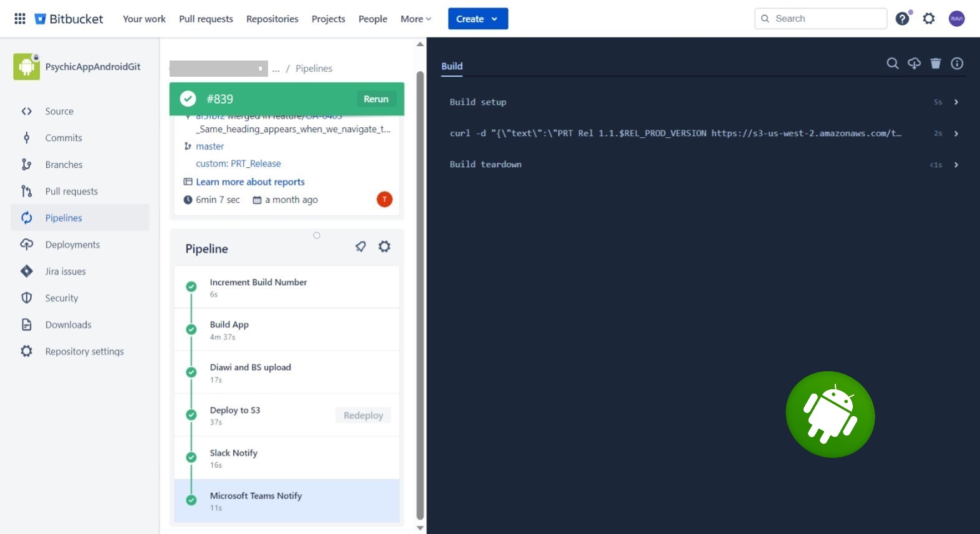Click the Rerun button for #839
This screenshot has width=980, height=534.
tap(376, 99)
